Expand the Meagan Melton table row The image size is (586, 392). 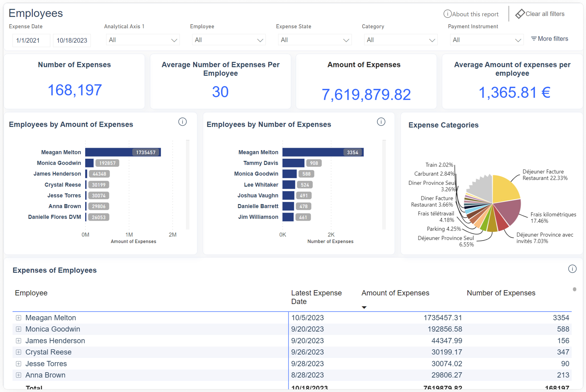[x=19, y=317]
